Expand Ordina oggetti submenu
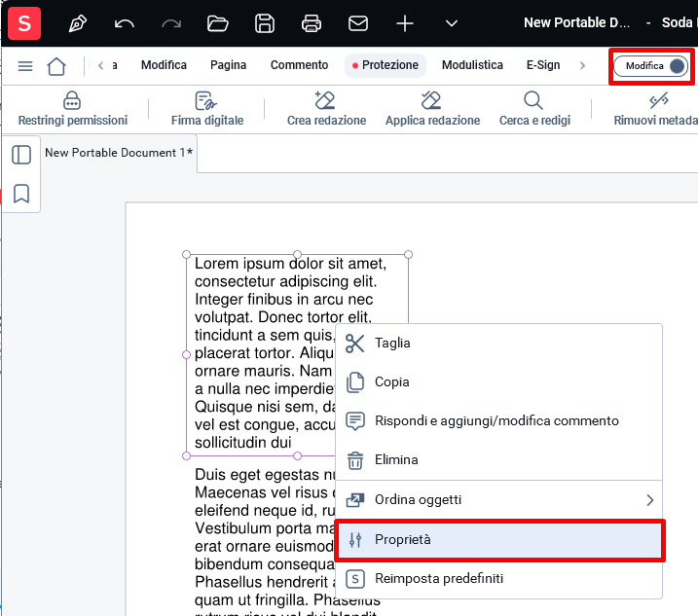Screen dimensions: 698x616 (x=498, y=500)
